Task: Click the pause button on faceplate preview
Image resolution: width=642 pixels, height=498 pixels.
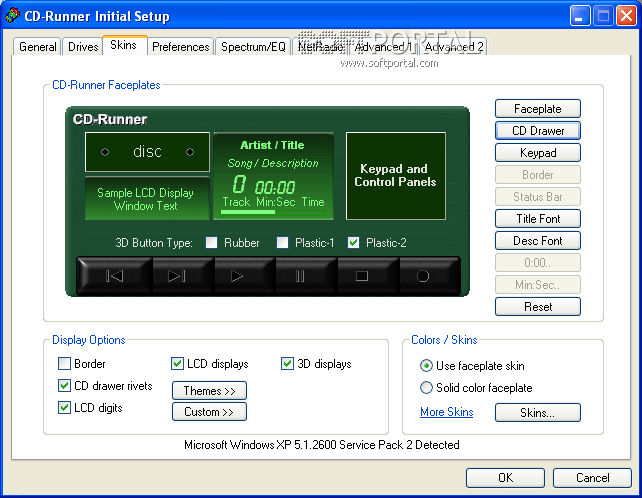Action: [x=307, y=276]
